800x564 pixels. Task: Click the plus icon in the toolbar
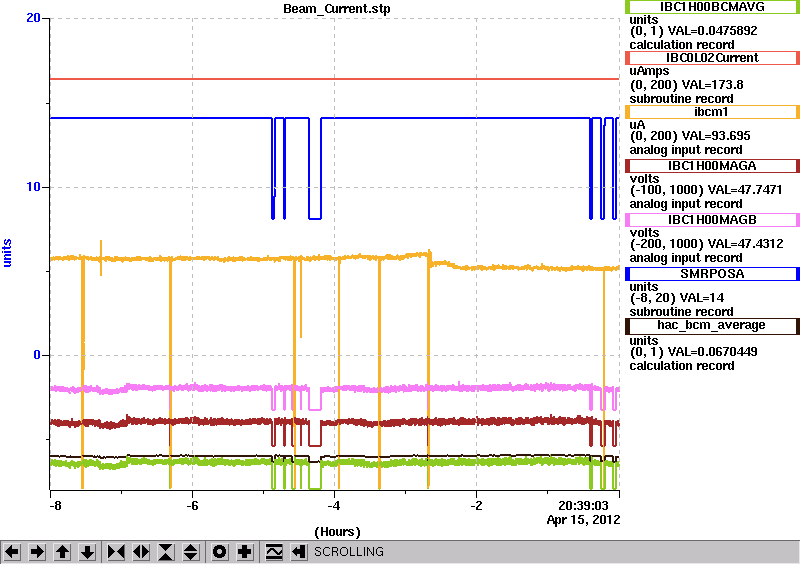click(x=245, y=552)
